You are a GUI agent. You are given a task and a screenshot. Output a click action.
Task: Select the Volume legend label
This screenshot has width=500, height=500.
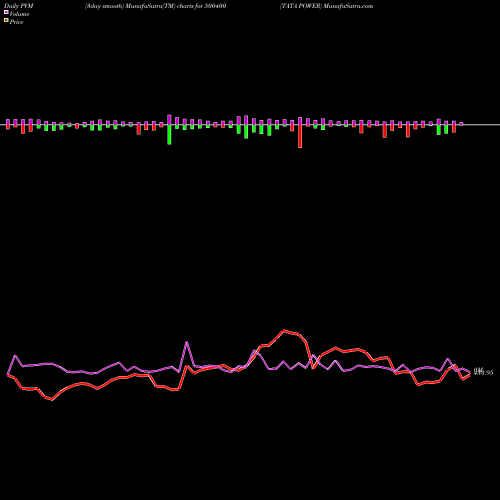click(19, 14)
